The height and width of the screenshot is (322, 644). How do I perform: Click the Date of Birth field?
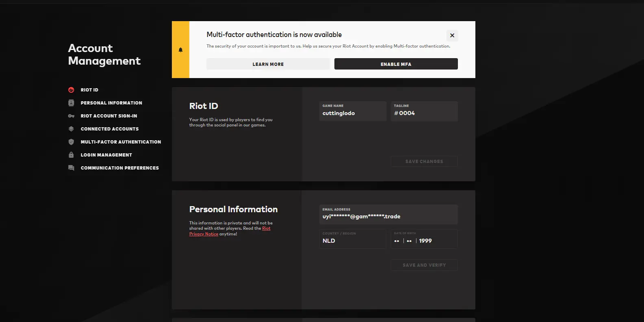pyautogui.click(x=424, y=241)
